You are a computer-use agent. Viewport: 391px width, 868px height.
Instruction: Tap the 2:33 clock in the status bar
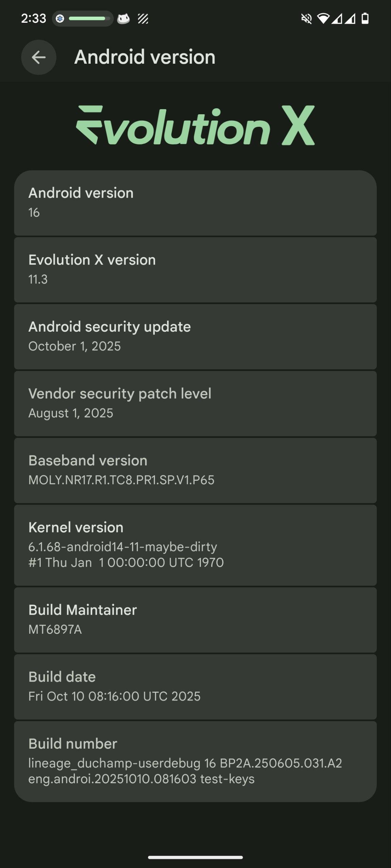point(33,19)
